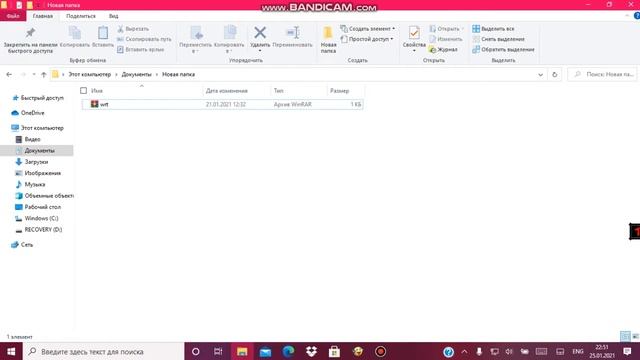Open the Windows Start menu
The height and width of the screenshot is (360, 640).
coord(11,351)
